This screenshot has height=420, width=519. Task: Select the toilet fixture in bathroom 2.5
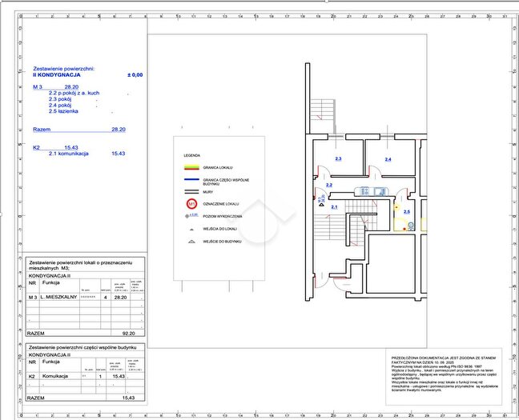411,226
